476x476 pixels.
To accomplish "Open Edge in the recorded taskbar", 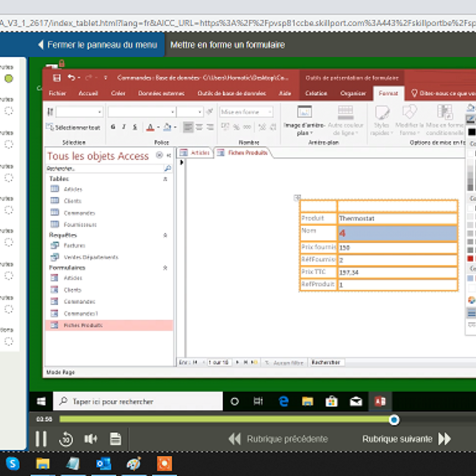I will pos(284,402).
